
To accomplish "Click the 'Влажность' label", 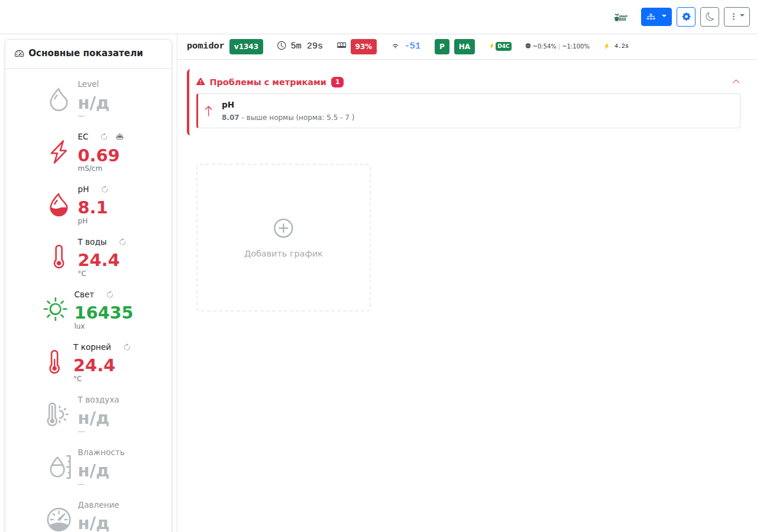I will pyautogui.click(x=101, y=452).
